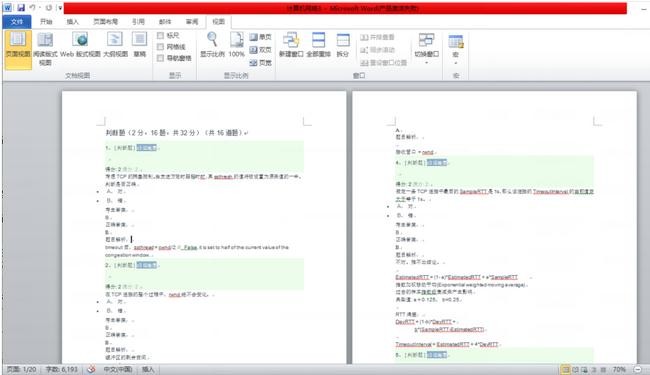
Task: Set zoom to 100% via ribbon icon
Action: tap(236, 45)
